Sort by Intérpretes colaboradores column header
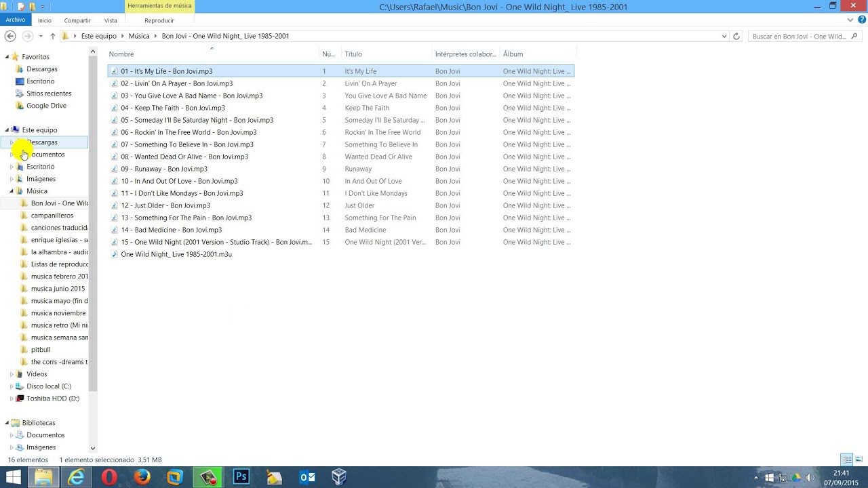This screenshot has height=488, width=868. (x=466, y=54)
